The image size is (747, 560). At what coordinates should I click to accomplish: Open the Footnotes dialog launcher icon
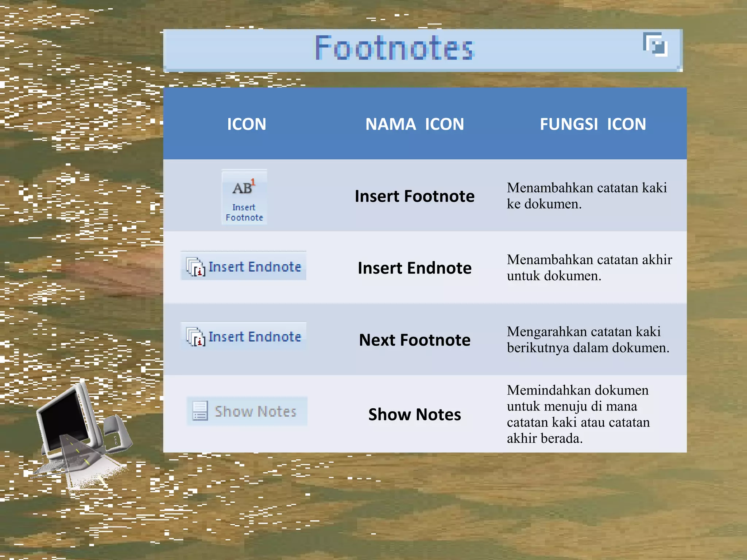tap(655, 44)
